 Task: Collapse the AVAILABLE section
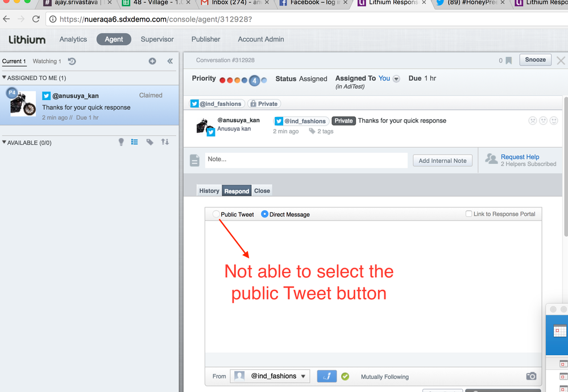(4, 142)
